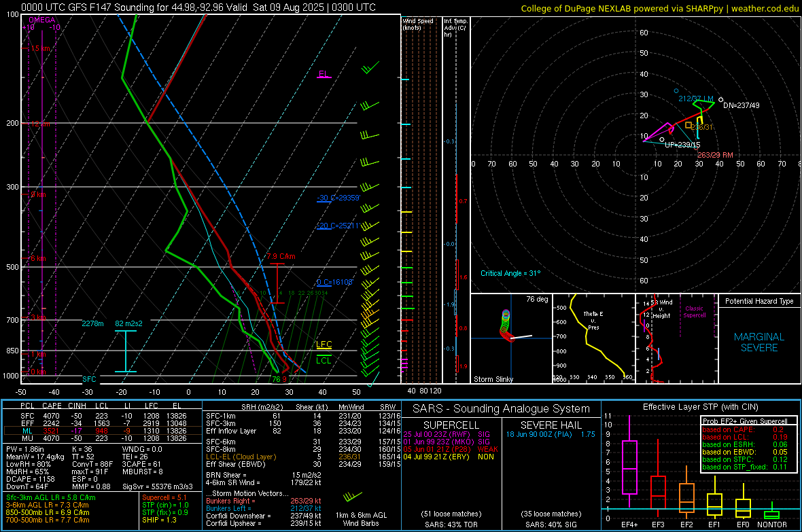Click the EFF parcel row in the table
The width and height of the screenshot is (802, 532).
tap(103, 423)
